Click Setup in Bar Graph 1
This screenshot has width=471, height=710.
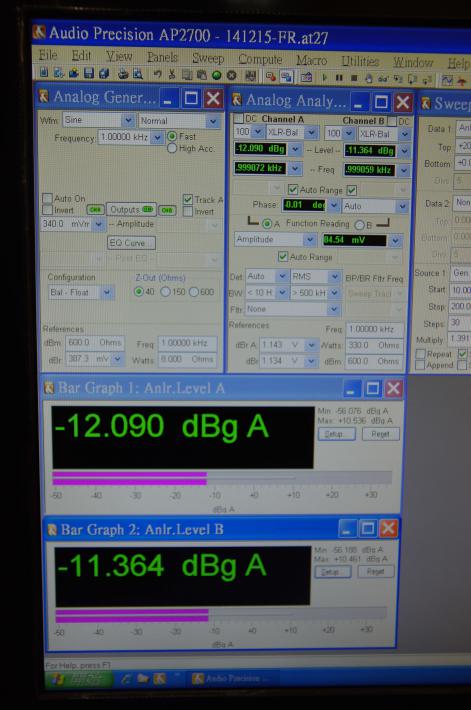pos(336,434)
